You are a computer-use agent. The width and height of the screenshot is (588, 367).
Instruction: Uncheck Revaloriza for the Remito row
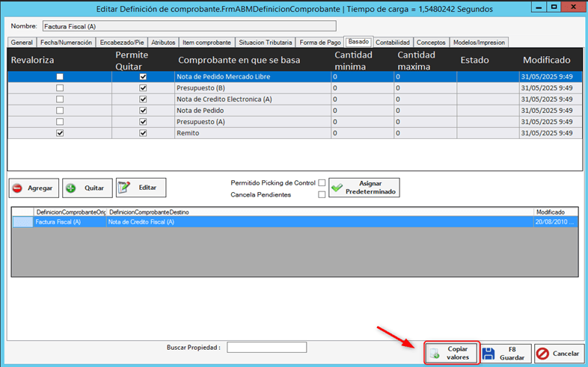pos(60,133)
